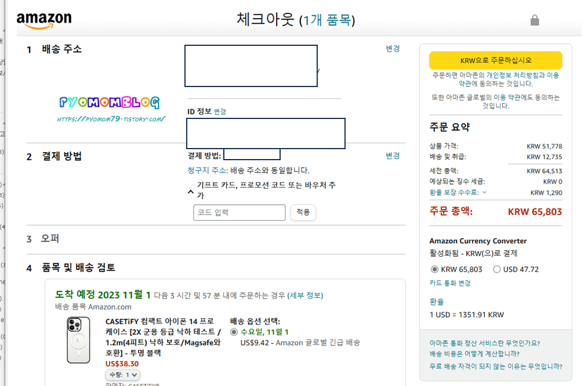Click the 오퍼 section heading

49,239
